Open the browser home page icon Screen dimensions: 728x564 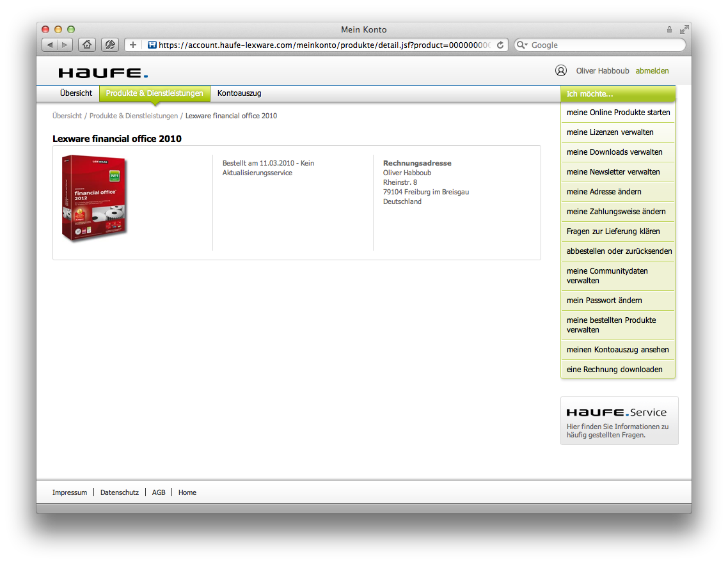tap(87, 45)
